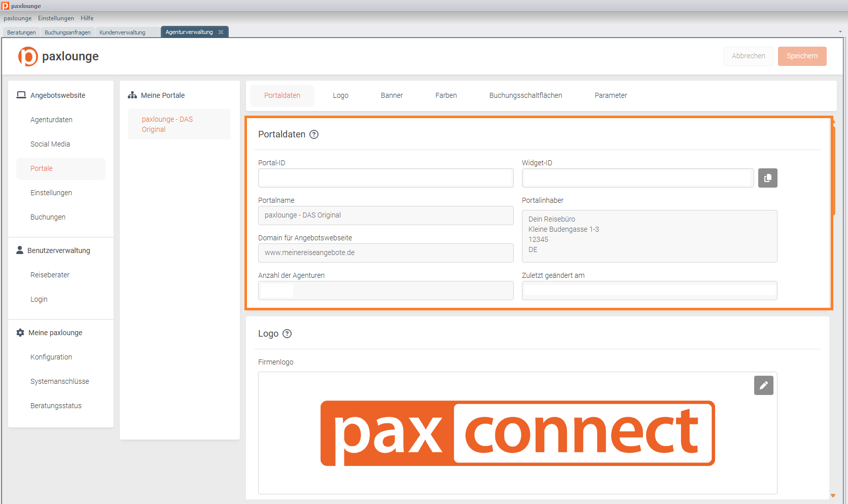Image resolution: width=848 pixels, height=504 pixels.
Task: Click the Benutzerverwaltung person icon
Action: (20, 250)
